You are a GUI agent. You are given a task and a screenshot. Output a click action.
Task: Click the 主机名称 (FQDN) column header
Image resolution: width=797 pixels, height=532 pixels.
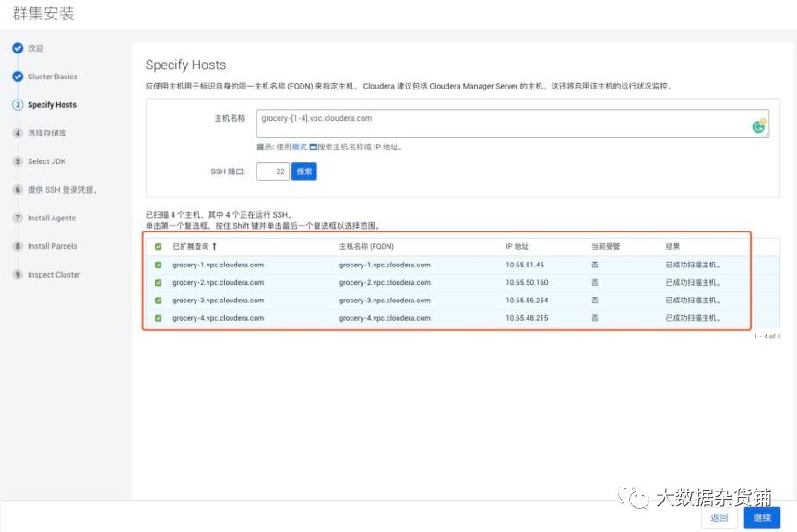click(366, 246)
